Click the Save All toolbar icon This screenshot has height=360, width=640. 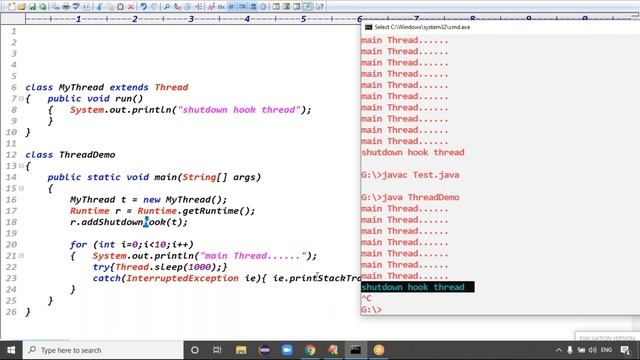click(x=42, y=7)
